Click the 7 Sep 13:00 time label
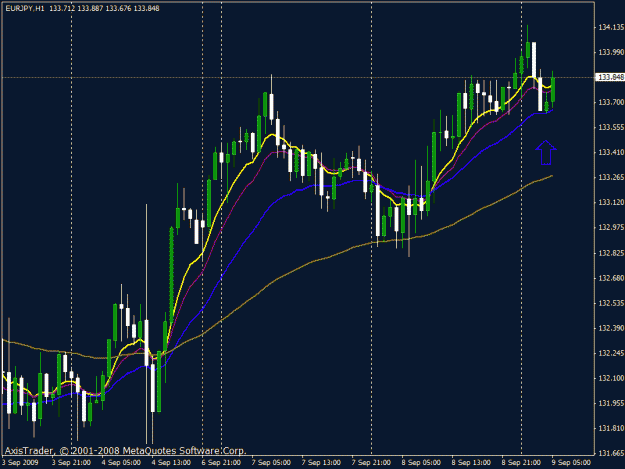The image size is (625, 469). [321, 463]
